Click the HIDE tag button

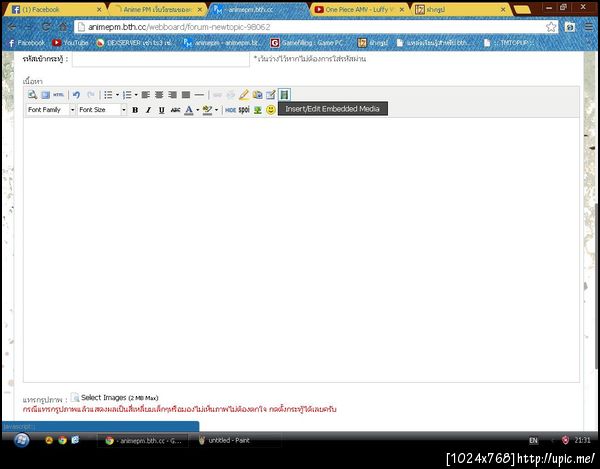(x=230, y=110)
